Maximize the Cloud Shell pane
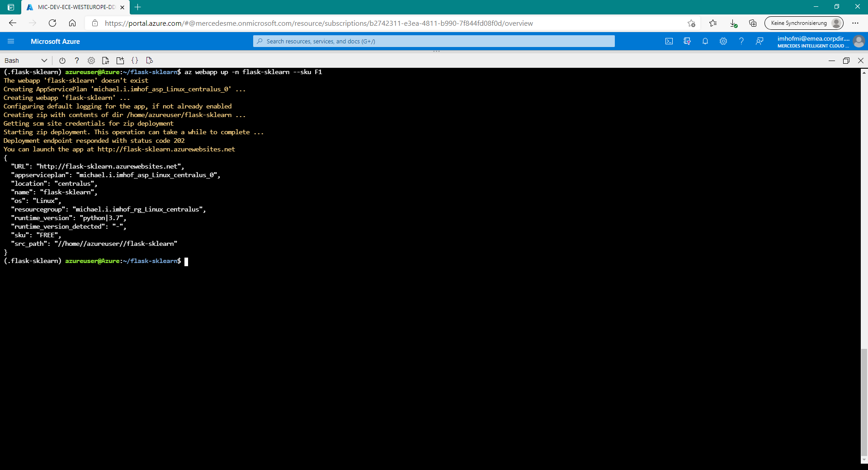 846,61
